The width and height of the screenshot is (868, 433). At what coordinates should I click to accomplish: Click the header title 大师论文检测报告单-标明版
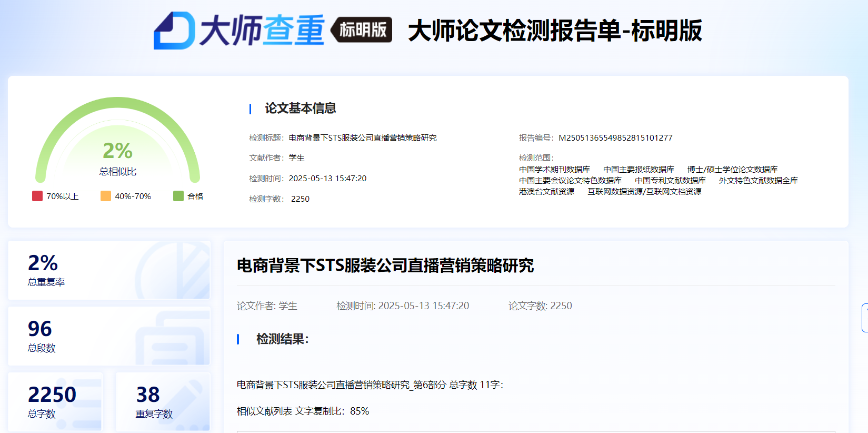pyautogui.click(x=555, y=31)
